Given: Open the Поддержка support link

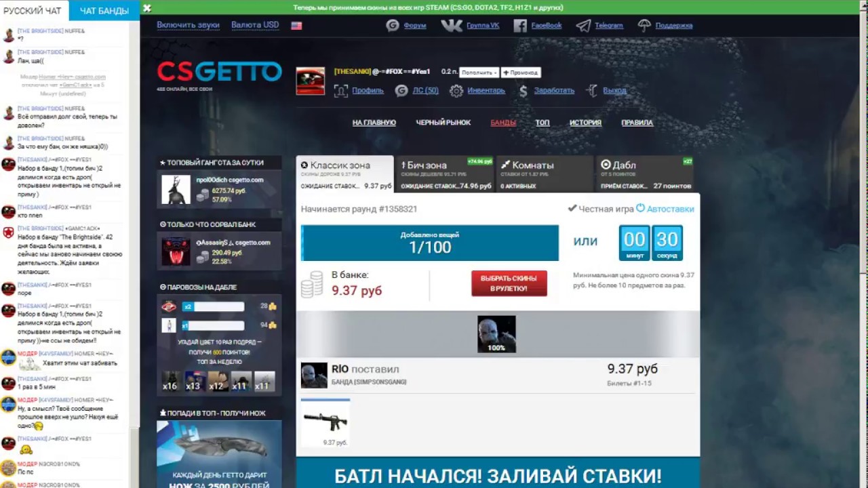Looking at the screenshot, I should 674,26.
